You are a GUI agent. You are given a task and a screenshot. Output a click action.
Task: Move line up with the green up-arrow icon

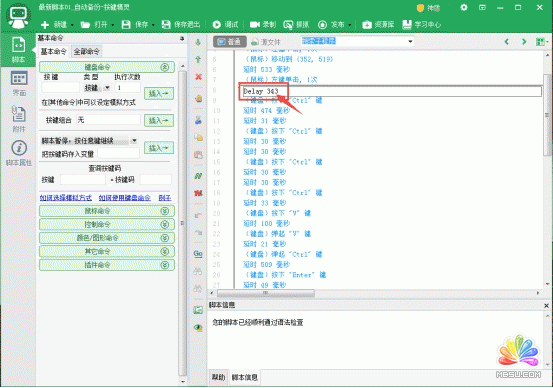[x=198, y=59]
